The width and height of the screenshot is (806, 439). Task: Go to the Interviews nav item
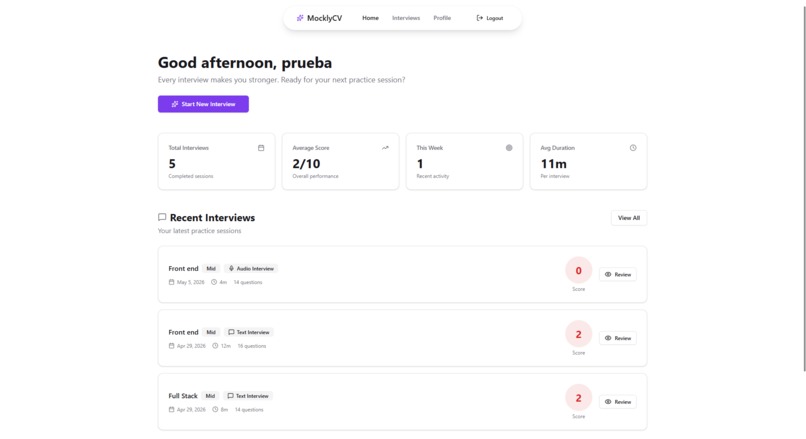click(x=406, y=18)
